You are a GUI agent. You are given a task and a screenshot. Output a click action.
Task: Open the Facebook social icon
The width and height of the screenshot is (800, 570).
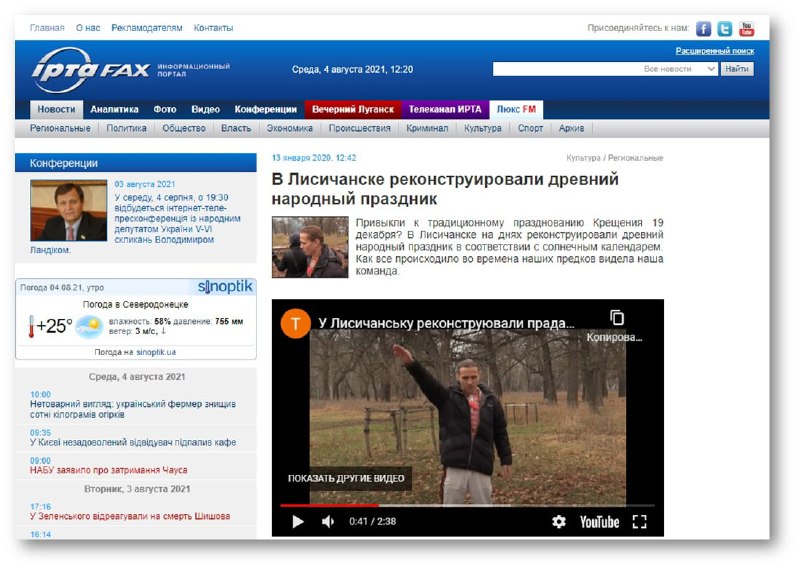703,29
